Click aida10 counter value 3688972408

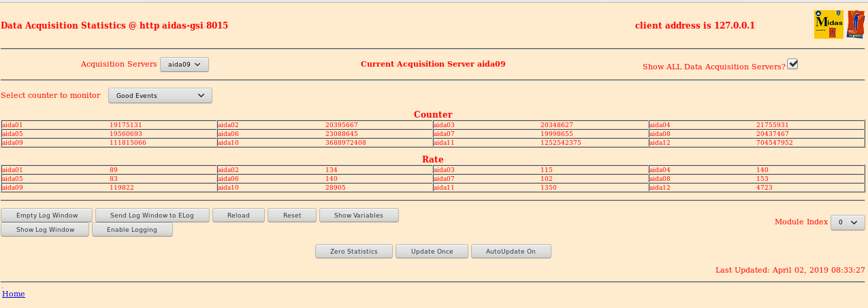pos(346,143)
